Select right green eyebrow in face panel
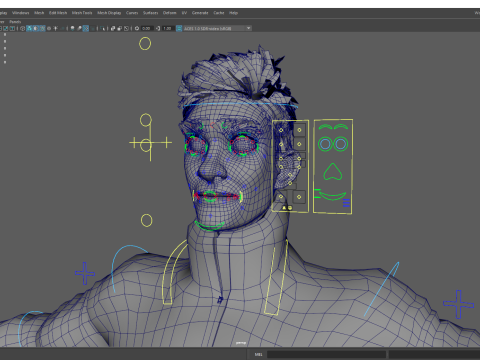480x360 pixels. coord(341,127)
